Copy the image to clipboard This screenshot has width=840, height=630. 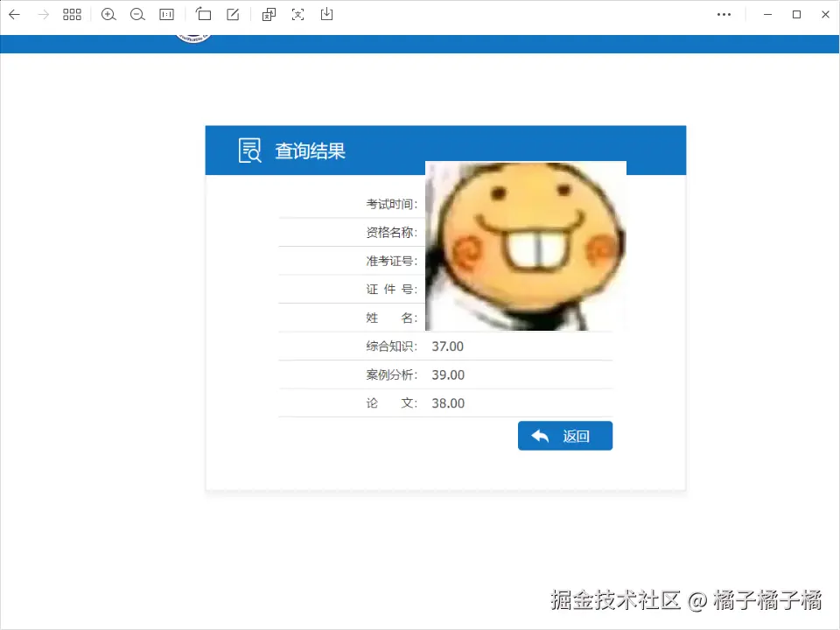269,14
